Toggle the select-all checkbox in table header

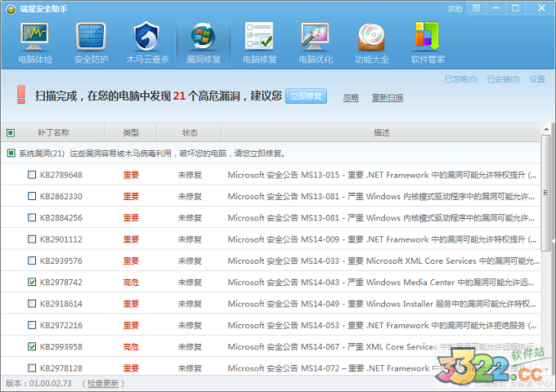pos(11,133)
